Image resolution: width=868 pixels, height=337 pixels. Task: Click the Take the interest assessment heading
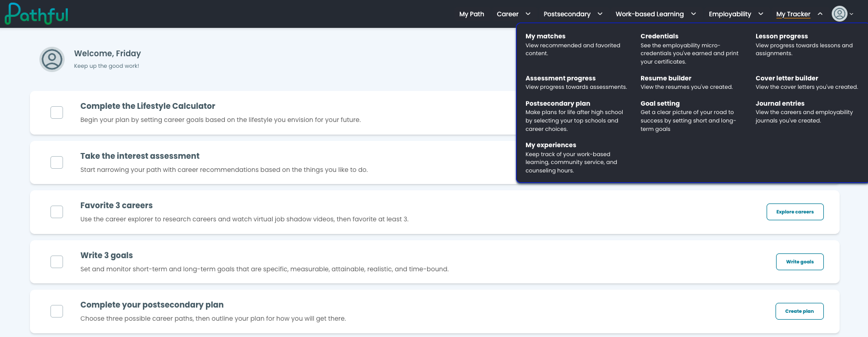coord(140,156)
